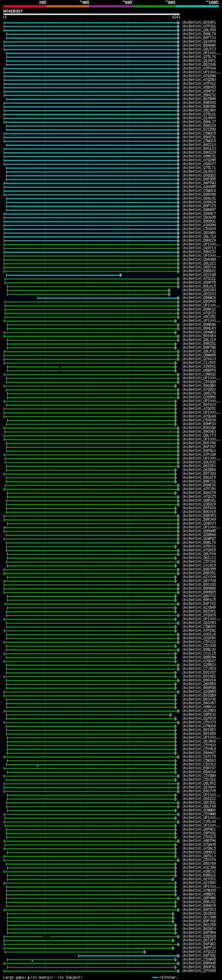
Task: Open hit UniRef100_B6TVF7
Action: tap(199, 940)
